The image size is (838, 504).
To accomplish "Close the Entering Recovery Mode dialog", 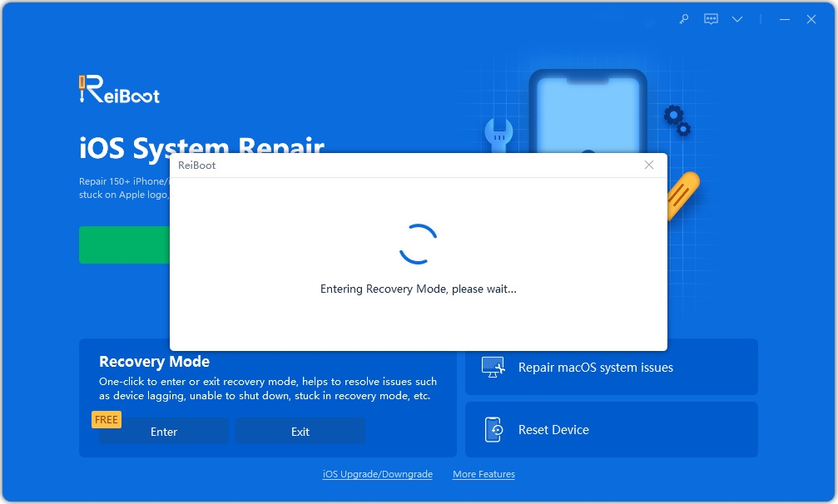I will [648, 165].
